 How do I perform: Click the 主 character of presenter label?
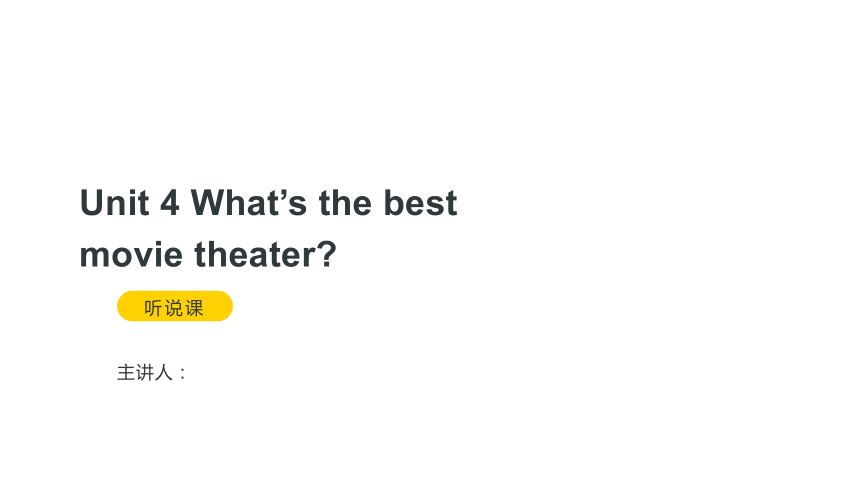point(126,373)
